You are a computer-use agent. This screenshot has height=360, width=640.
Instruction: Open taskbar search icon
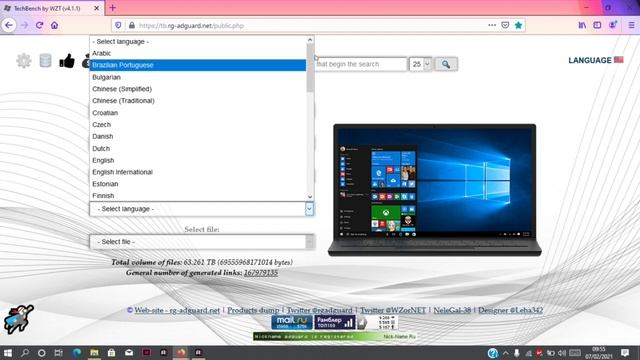(24, 353)
